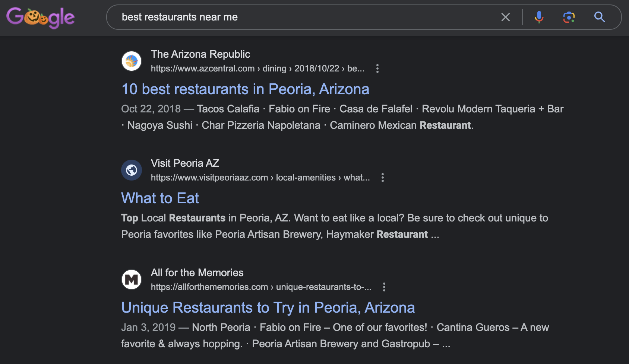The height and width of the screenshot is (364, 629).
Task: Click the "The Arizona Republic" site name
Action: tap(200, 54)
